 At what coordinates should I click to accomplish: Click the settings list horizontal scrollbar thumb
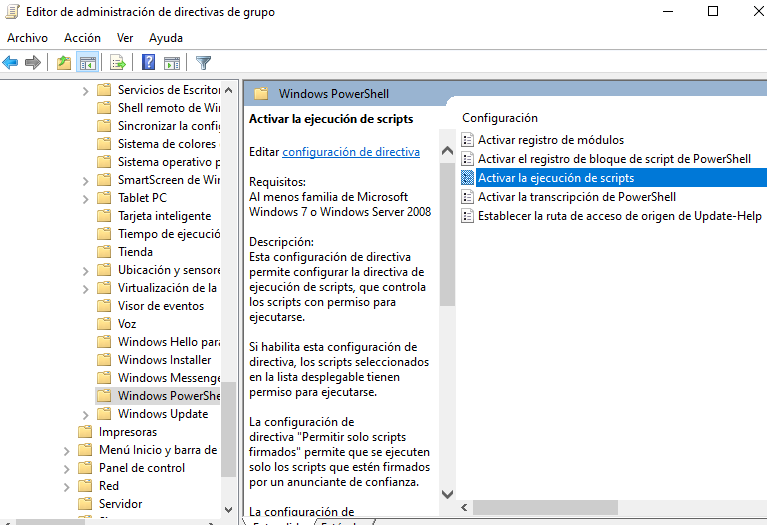[x=545, y=507]
